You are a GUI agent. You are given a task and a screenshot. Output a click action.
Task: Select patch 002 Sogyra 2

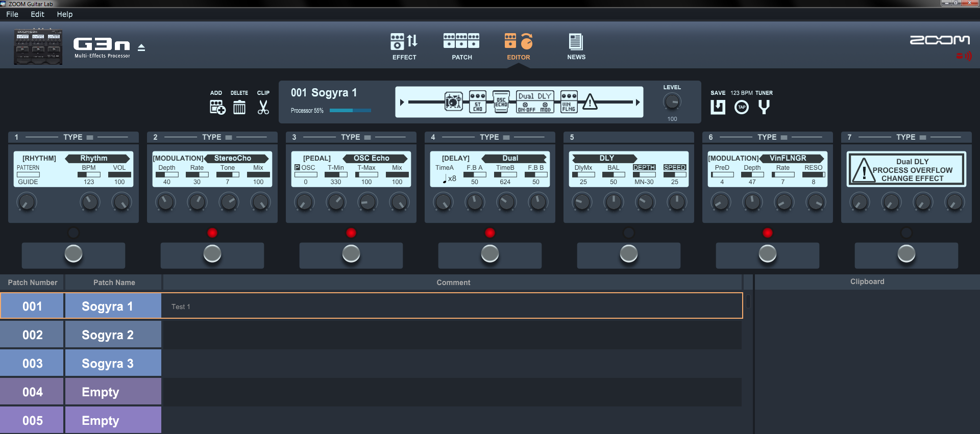click(81, 335)
